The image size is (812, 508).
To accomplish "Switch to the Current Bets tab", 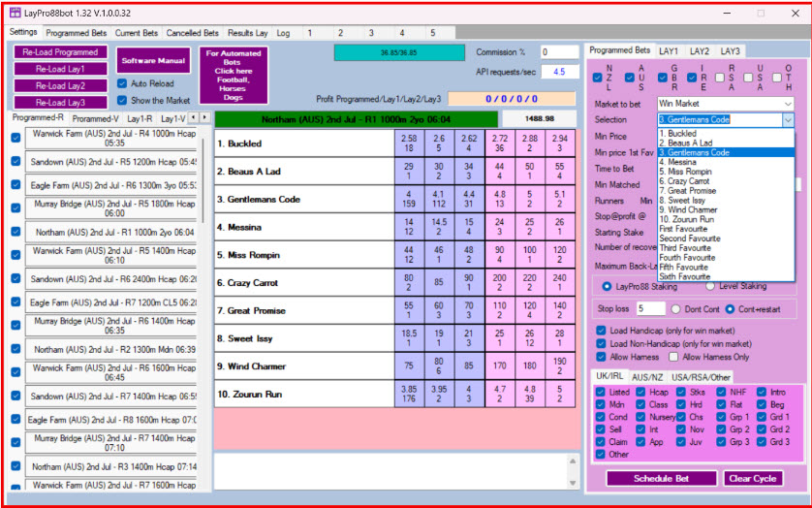I will pyautogui.click(x=137, y=33).
